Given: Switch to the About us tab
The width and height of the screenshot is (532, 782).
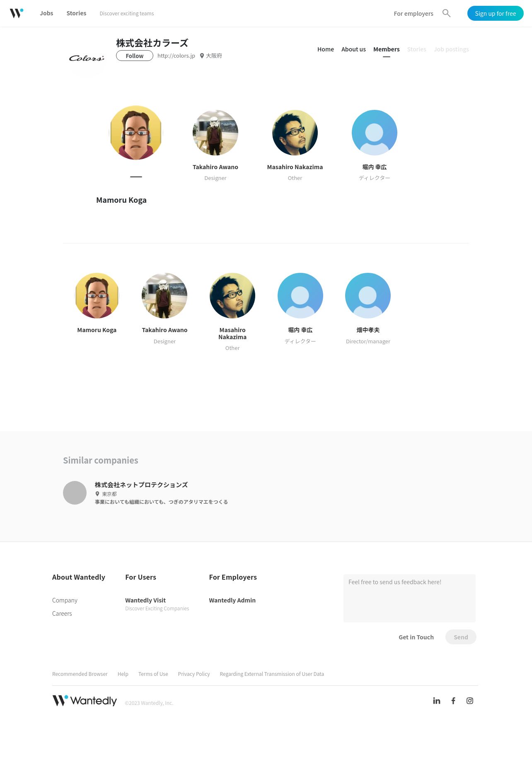Looking at the screenshot, I should click(x=353, y=49).
